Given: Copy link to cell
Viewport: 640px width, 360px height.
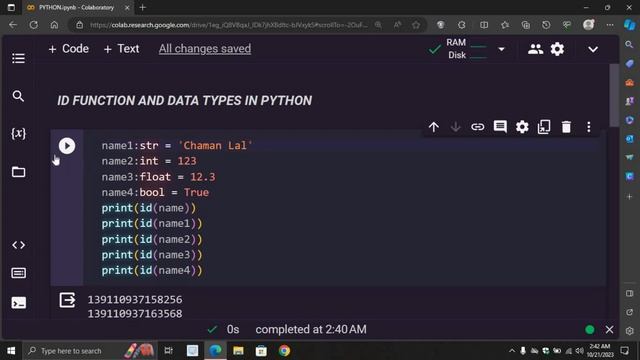Looking at the screenshot, I should click(x=478, y=127).
